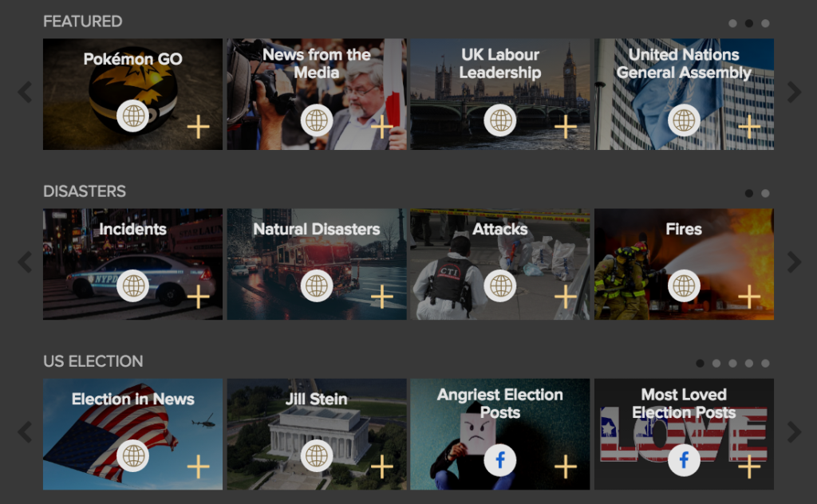This screenshot has width=817, height=504.
Task: Open the Election in News title
Action: point(132,400)
